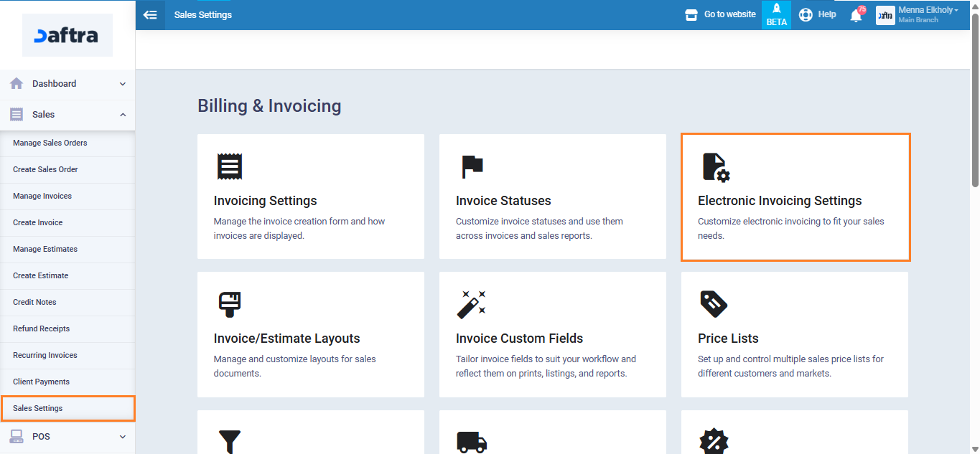Click the funnel filter icon card
Image resolution: width=980 pixels, height=454 pixels.
click(x=230, y=441)
